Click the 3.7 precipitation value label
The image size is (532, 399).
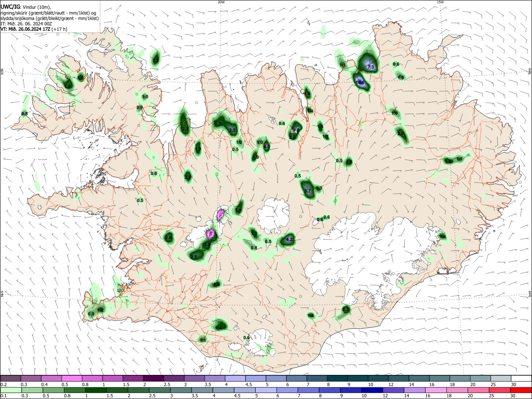click(308, 191)
